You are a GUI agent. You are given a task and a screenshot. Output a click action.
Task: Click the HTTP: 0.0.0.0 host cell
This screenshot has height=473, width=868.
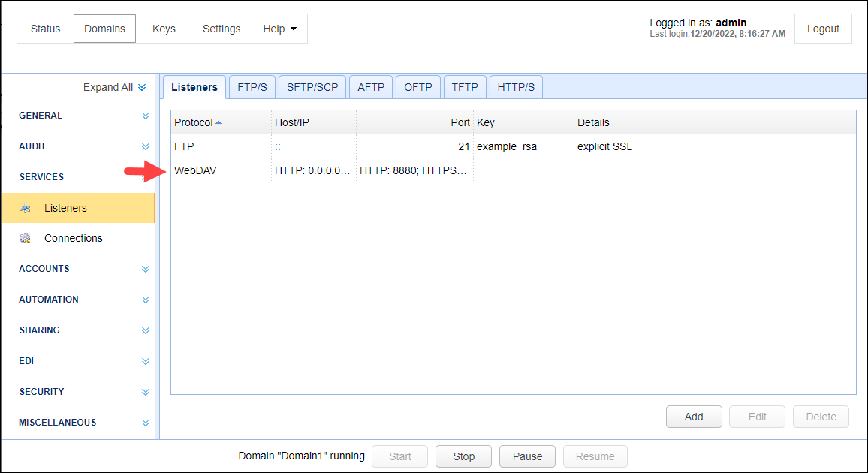pyautogui.click(x=312, y=170)
